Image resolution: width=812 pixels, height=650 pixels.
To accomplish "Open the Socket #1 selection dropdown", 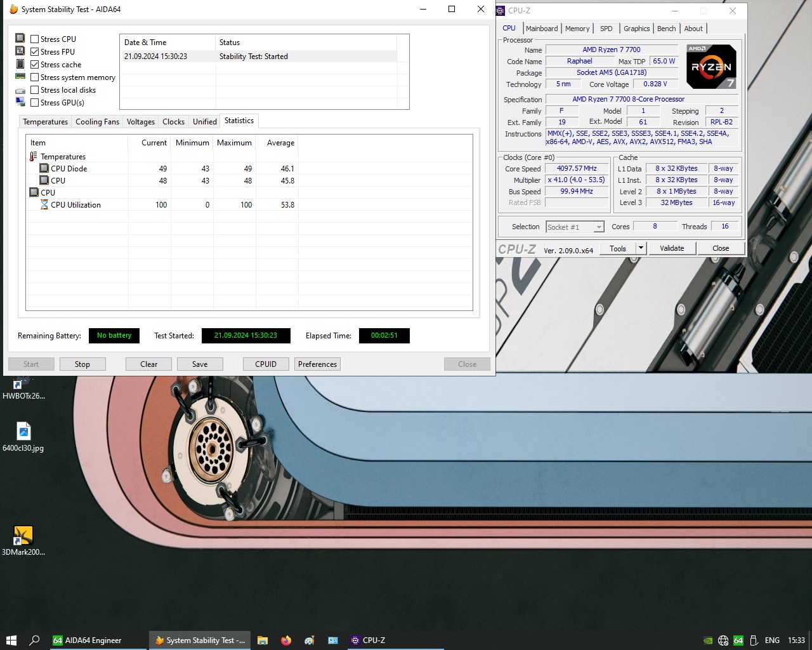I will [575, 227].
